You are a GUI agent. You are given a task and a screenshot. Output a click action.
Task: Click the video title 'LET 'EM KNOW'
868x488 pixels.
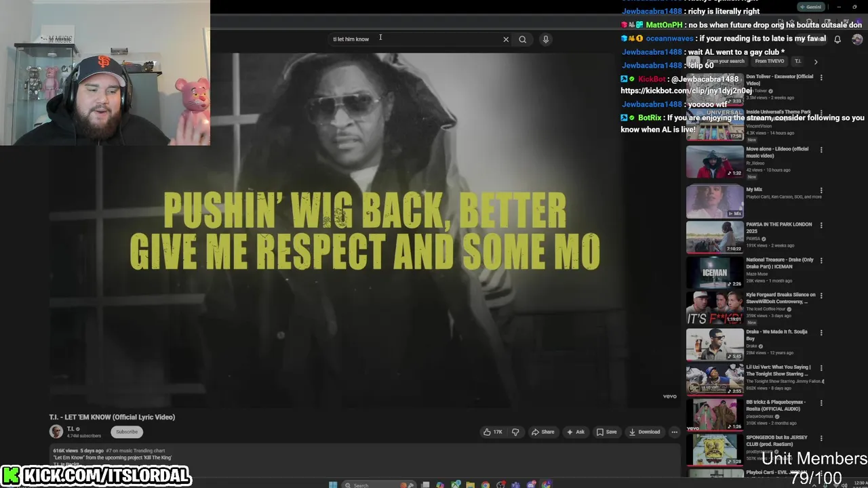pos(112,417)
